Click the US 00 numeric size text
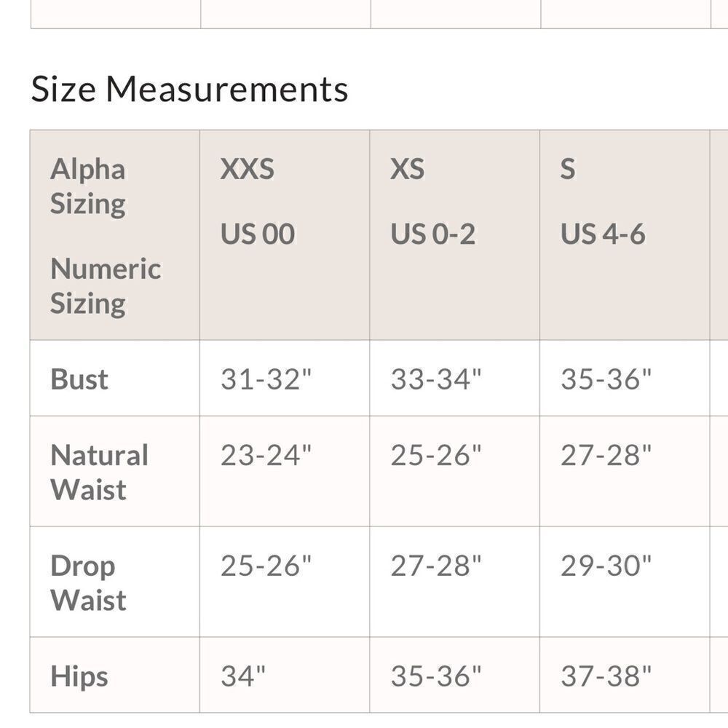Image resolution: width=728 pixels, height=728 pixels. (258, 234)
